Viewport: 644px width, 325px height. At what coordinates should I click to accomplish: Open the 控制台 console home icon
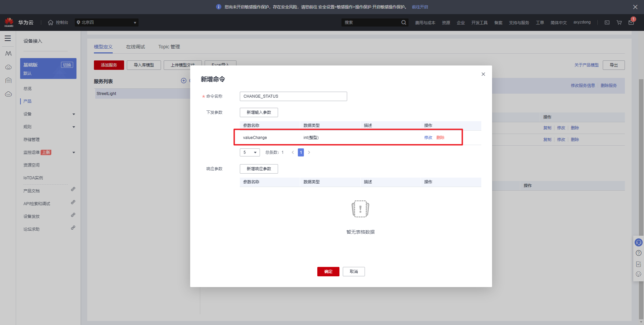51,22
